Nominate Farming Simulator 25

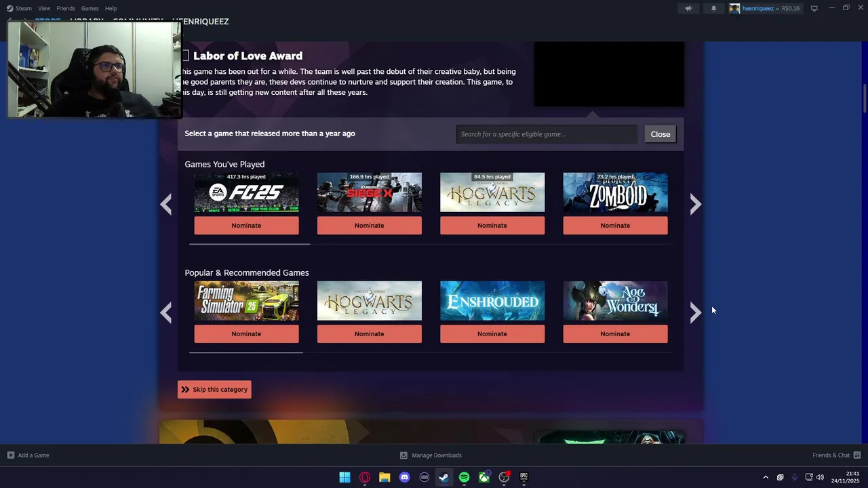246,333
